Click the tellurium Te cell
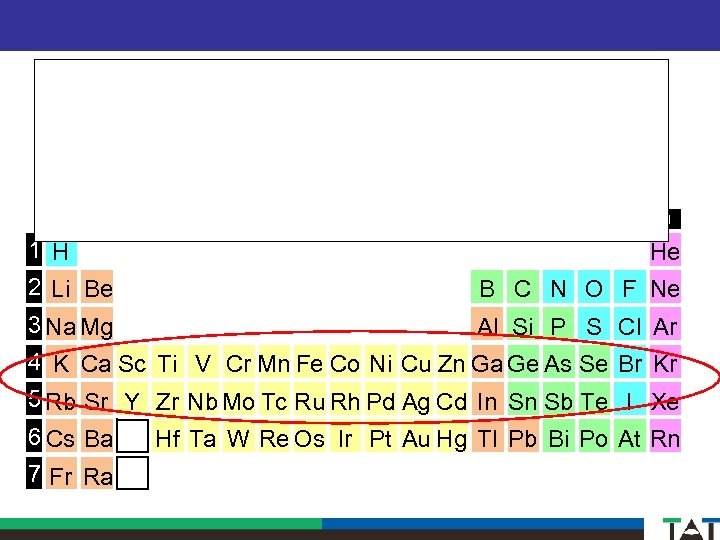720x540 pixels. point(594,399)
